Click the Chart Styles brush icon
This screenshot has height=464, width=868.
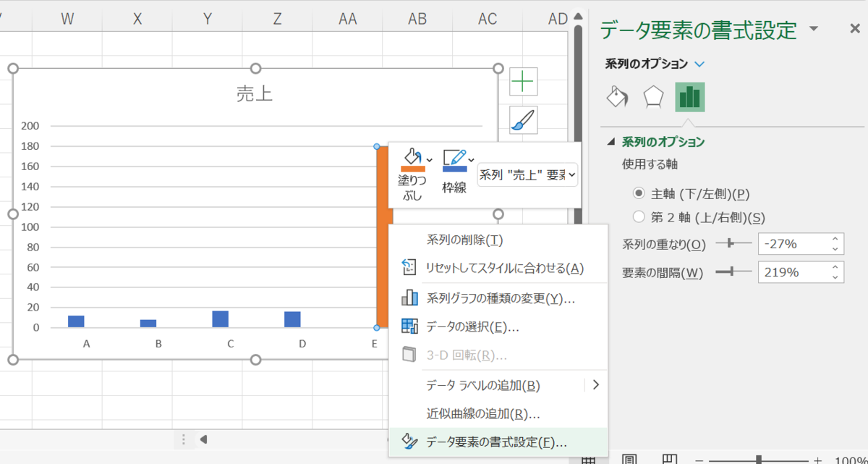tap(524, 120)
